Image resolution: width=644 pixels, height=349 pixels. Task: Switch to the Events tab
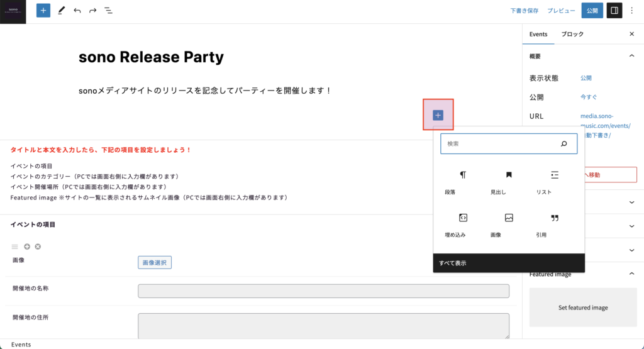[x=538, y=34]
